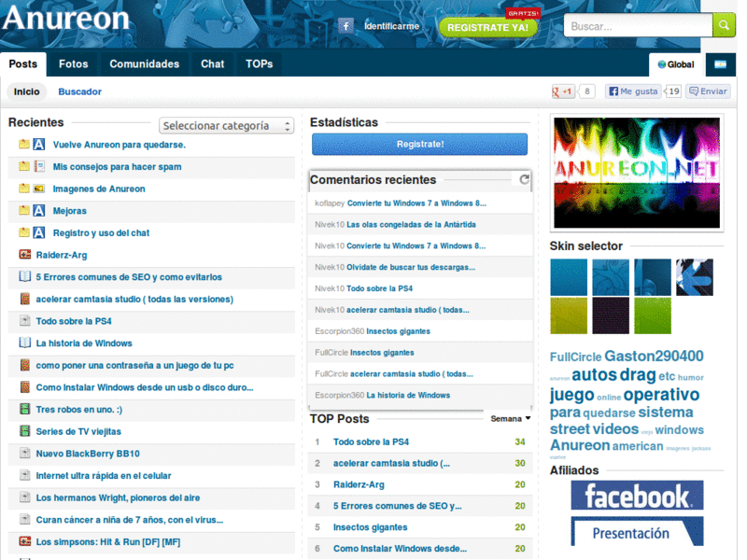
Task: Click the icon beside Nuevo BlackBerry BB10
Action: [25, 453]
